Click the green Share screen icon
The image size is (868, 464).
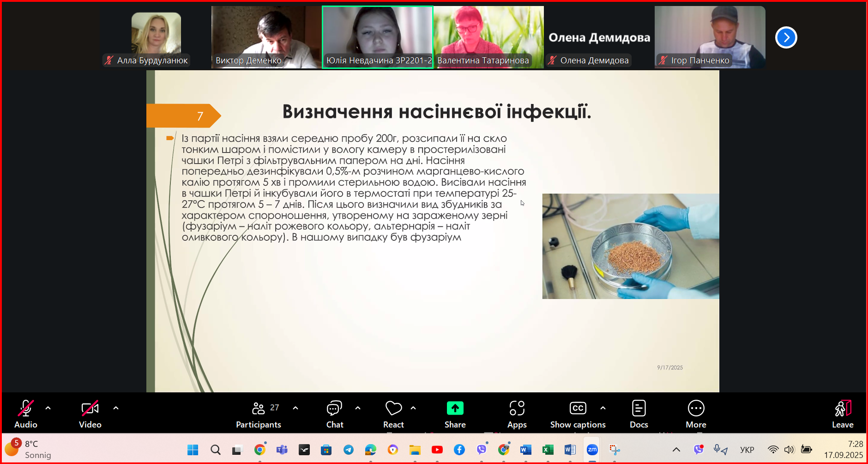click(x=455, y=409)
